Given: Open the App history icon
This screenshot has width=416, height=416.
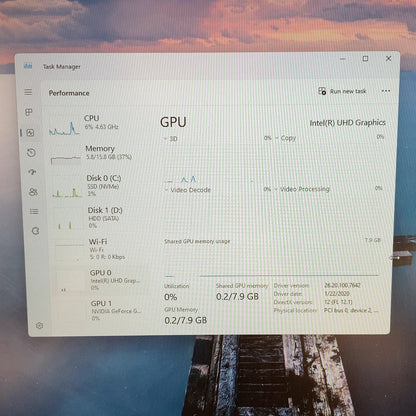Looking at the screenshot, I should tap(31, 153).
